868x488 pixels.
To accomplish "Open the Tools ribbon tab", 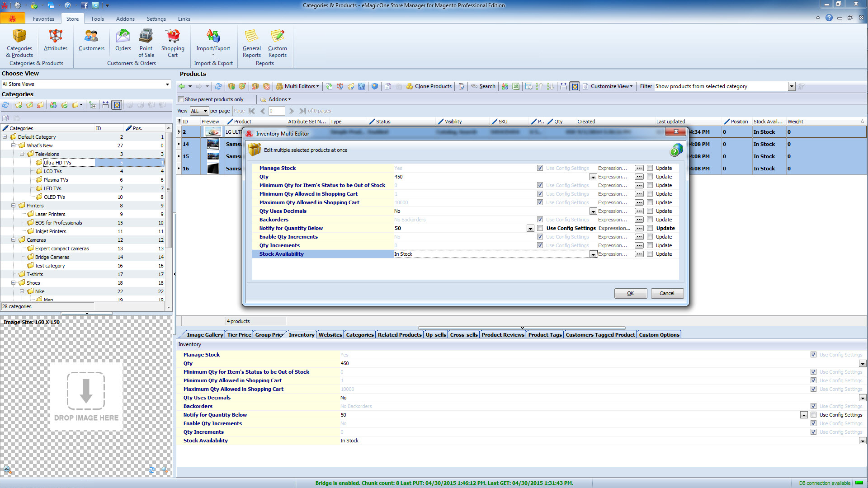I will point(97,19).
